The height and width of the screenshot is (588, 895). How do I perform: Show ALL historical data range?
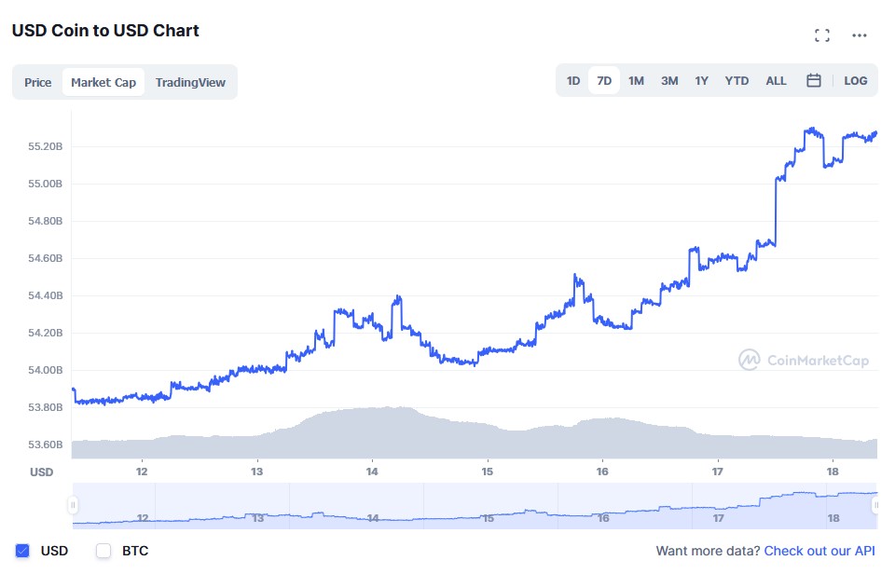click(776, 81)
